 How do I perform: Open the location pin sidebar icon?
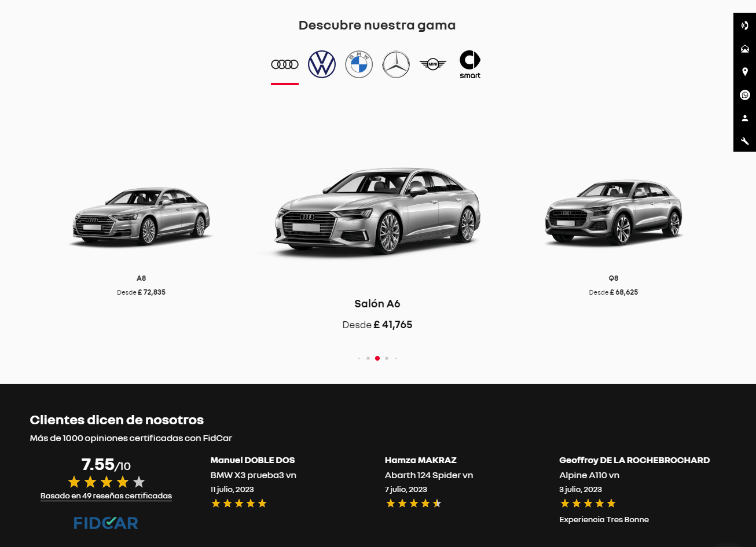point(745,72)
